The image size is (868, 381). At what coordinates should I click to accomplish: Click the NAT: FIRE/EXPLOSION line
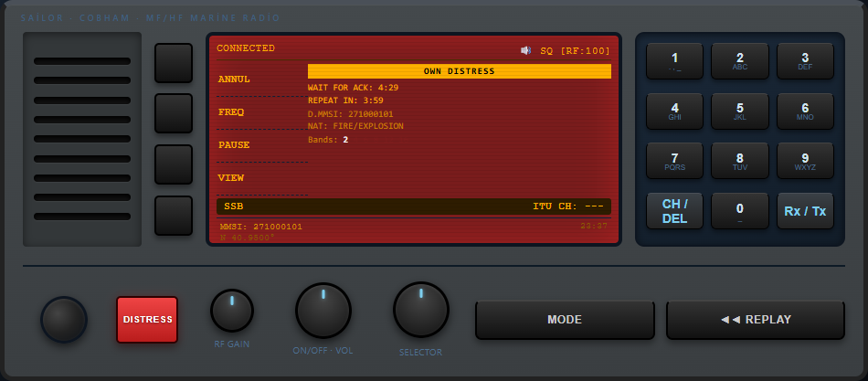click(x=356, y=126)
